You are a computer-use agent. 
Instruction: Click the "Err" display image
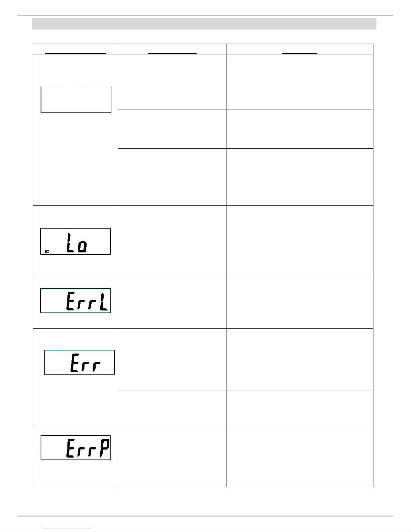coord(79,362)
